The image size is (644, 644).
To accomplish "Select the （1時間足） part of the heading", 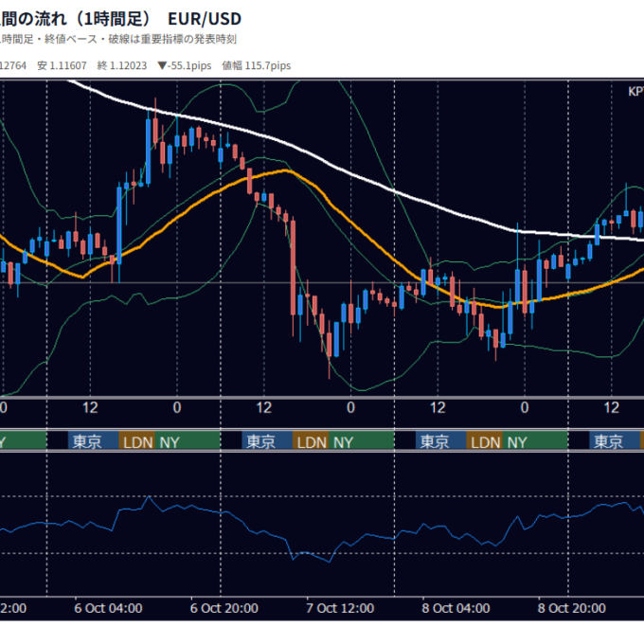I will pyautogui.click(x=112, y=19).
